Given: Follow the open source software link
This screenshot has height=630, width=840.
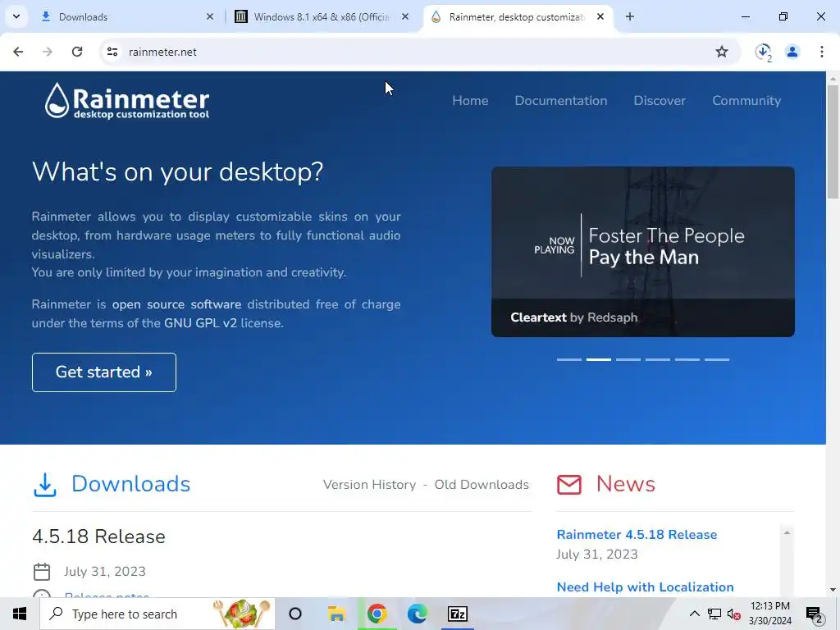Looking at the screenshot, I should [x=176, y=304].
